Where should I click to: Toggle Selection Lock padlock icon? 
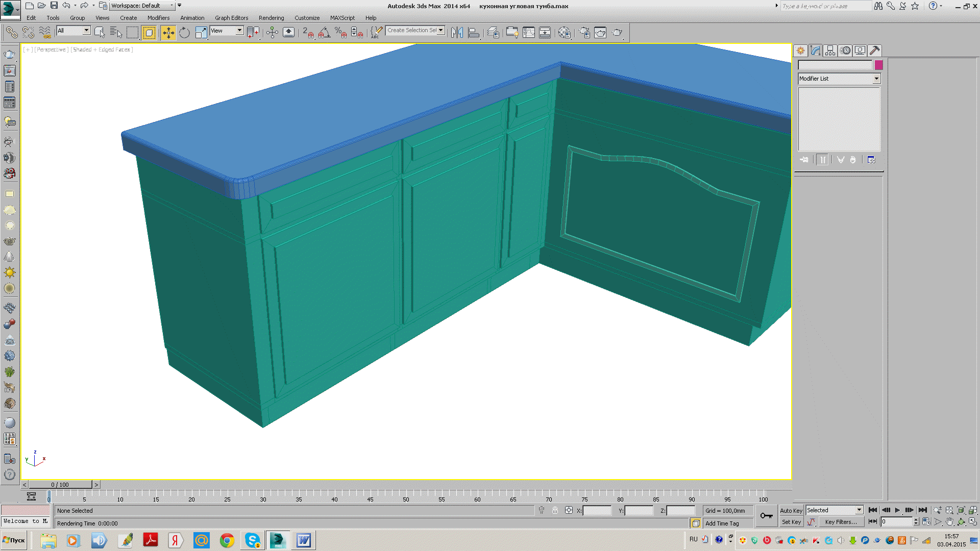tap(555, 510)
